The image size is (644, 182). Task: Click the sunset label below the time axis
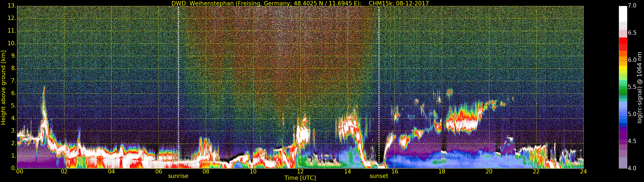point(379,176)
